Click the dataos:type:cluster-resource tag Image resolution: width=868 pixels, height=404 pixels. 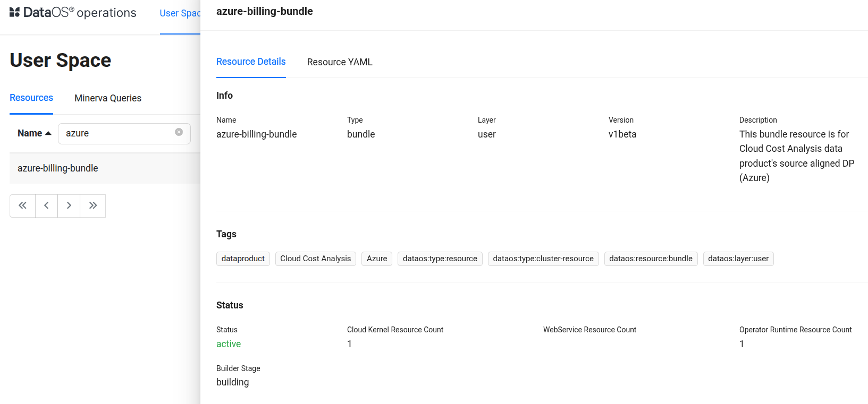tap(543, 259)
